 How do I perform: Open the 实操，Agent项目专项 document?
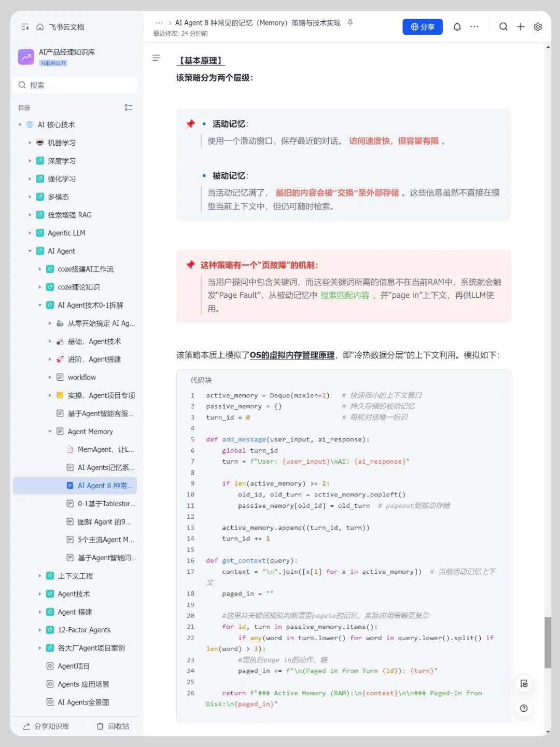coord(101,396)
